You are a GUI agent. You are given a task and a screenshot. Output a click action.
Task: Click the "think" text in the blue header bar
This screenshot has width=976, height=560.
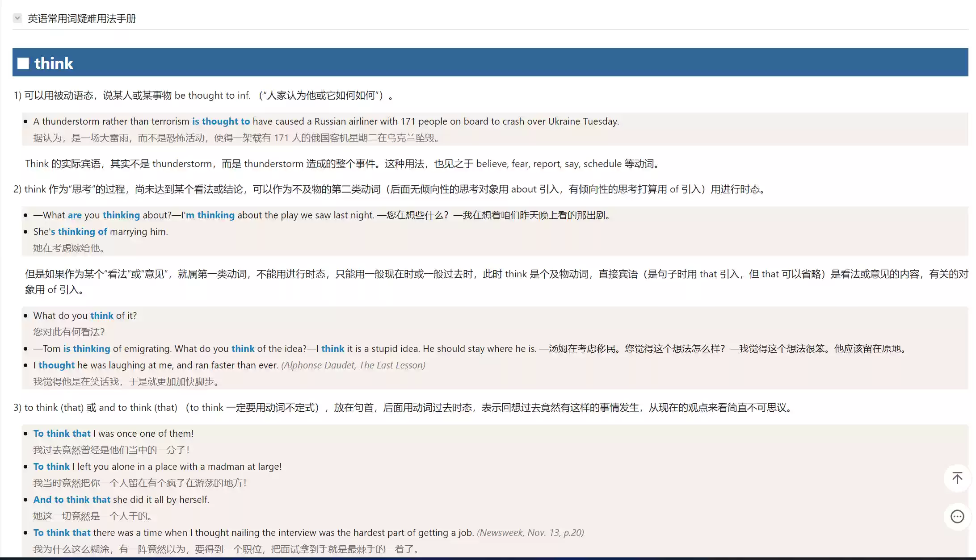[53, 63]
